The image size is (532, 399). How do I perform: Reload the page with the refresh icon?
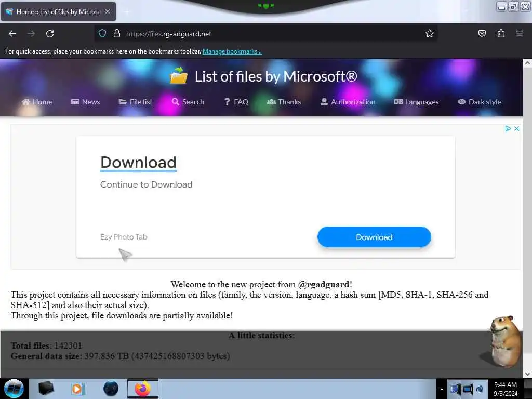coord(50,34)
